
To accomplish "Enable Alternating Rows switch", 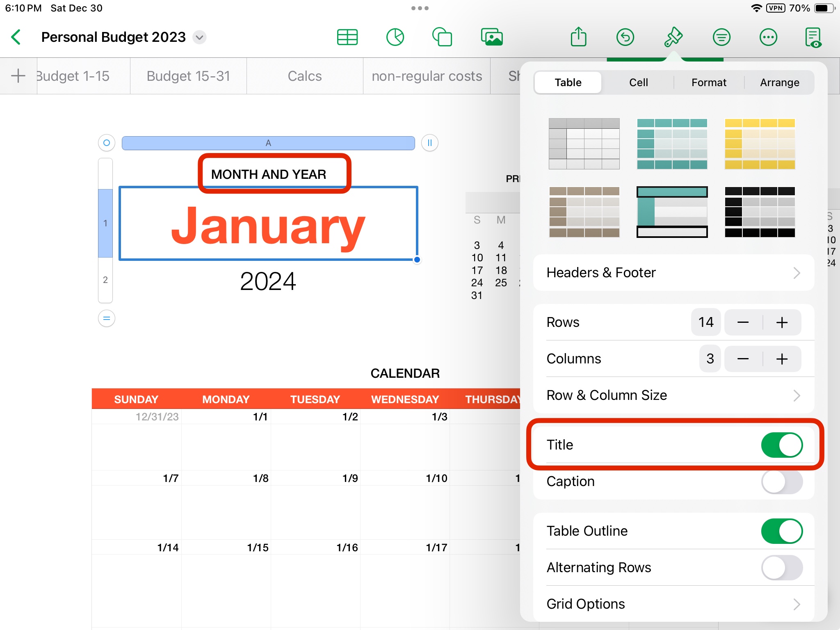I will tap(781, 568).
